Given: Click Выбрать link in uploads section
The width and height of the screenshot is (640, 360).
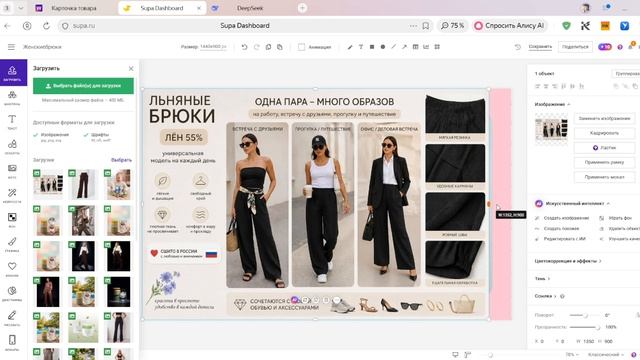Looking at the screenshot, I should pos(121,160).
